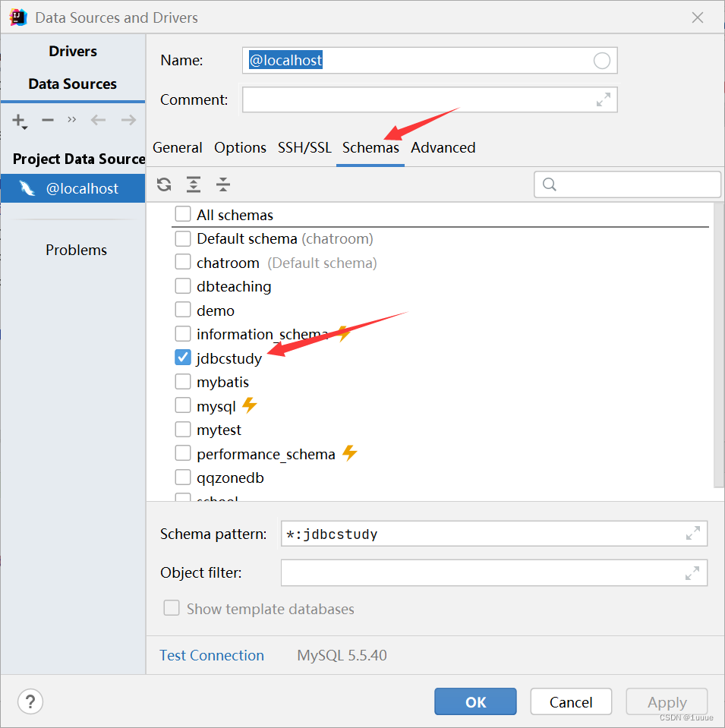Open the Advanced tab
This screenshot has width=725, height=728.
point(443,147)
